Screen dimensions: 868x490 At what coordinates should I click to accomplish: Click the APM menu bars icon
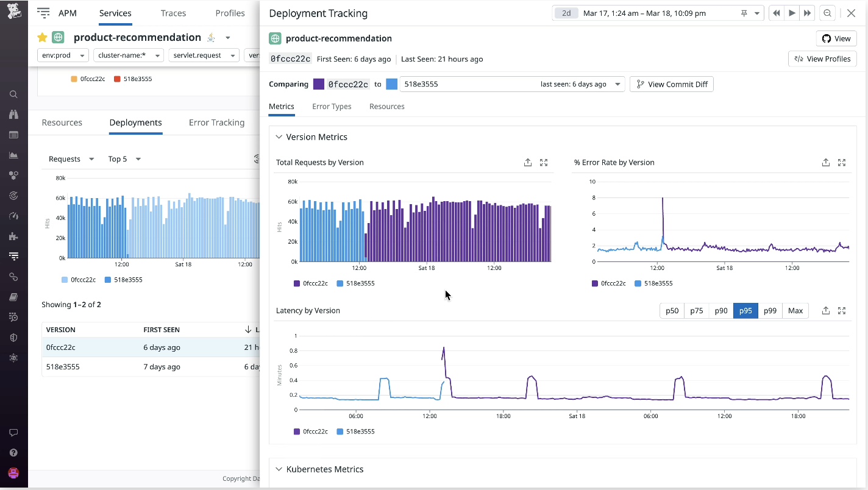pyautogui.click(x=43, y=13)
